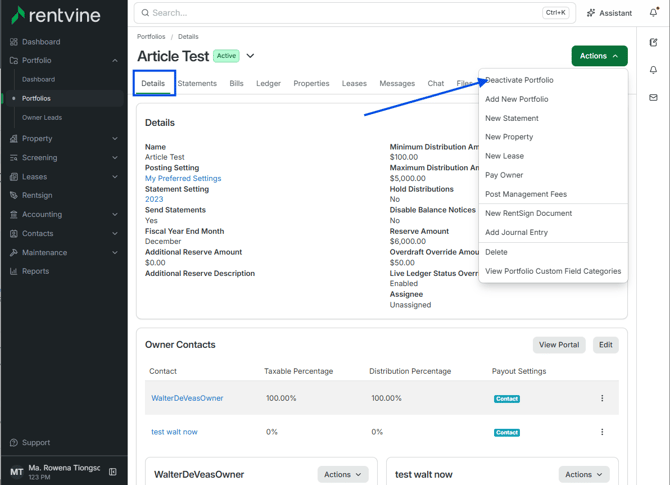Viewport: 670px width, 485px height.
Task: Click the envelope mail icon in right rail
Action: 653,98
